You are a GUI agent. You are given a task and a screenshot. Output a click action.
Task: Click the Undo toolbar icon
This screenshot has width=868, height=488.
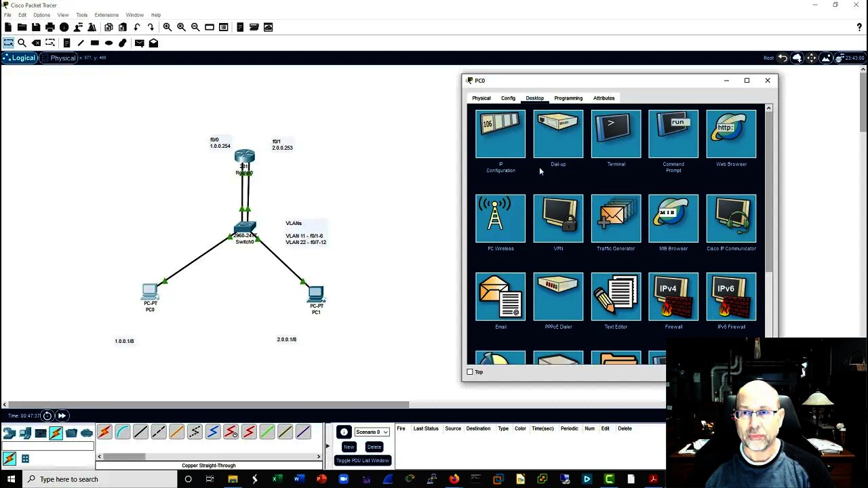pos(137,27)
